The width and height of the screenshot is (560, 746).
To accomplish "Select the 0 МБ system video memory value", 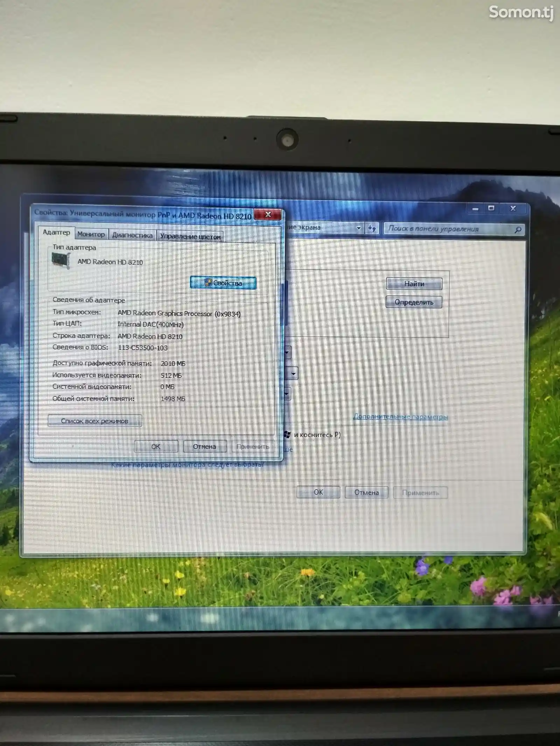I will click(167, 387).
